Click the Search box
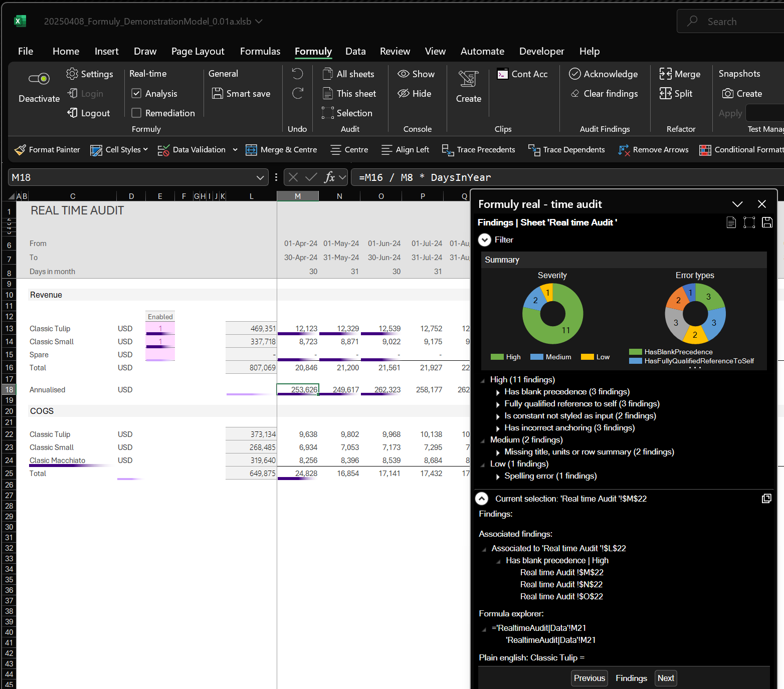Image resolution: width=784 pixels, height=689 pixels. [x=730, y=22]
